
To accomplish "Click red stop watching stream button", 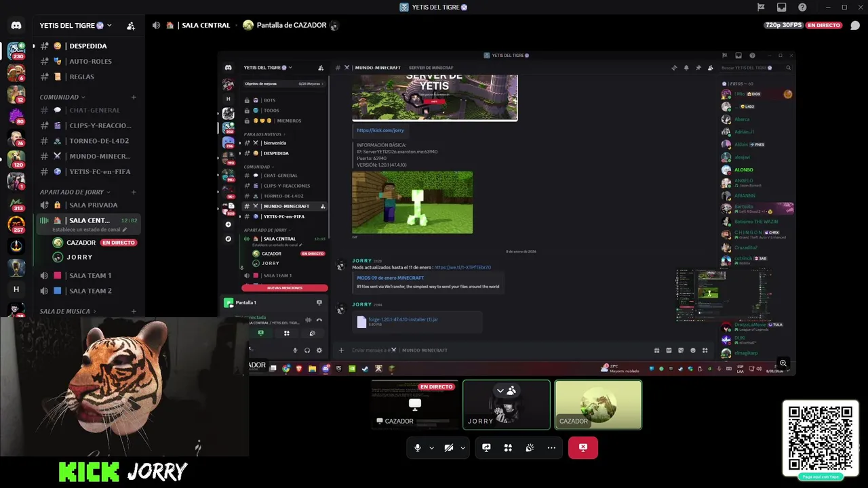I will tap(583, 447).
